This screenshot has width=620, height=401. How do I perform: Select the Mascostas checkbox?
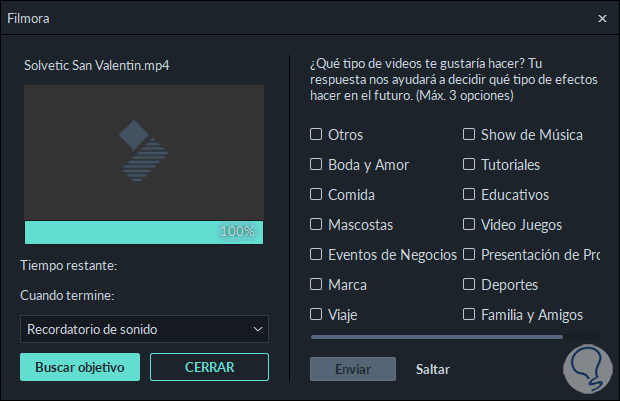coord(316,224)
